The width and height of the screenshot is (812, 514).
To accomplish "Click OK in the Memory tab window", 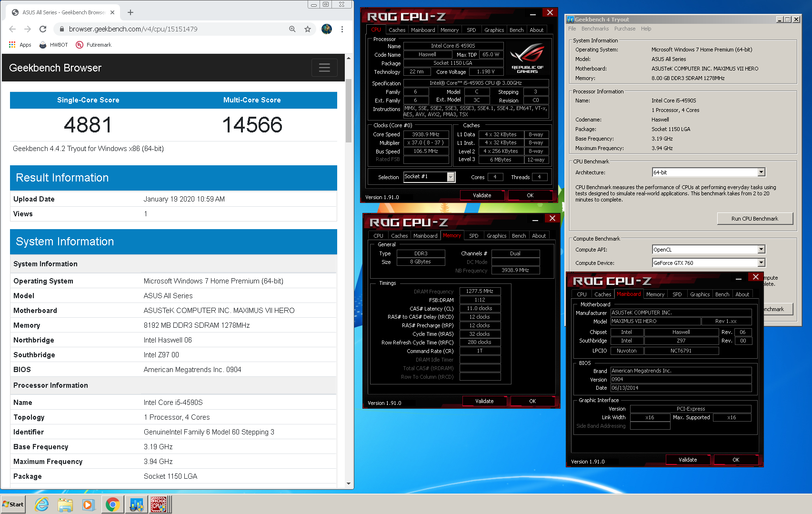I will [x=532, y=401].
